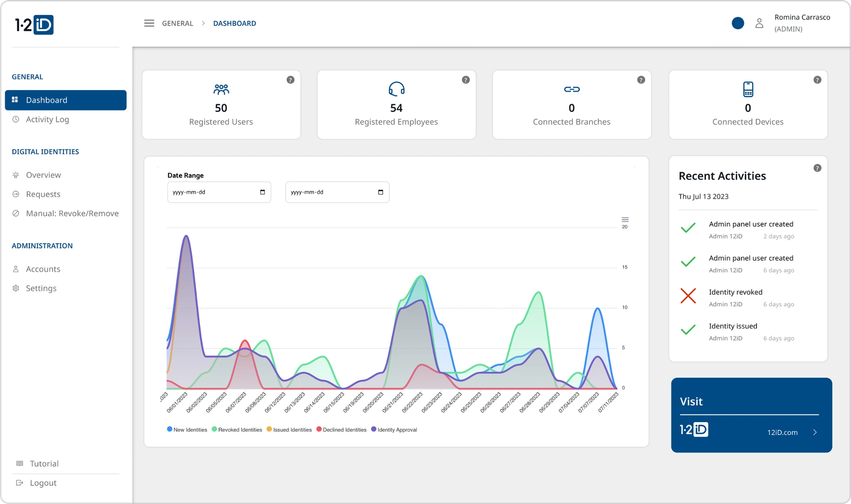Open the Requests page

[x=43, y=194]
